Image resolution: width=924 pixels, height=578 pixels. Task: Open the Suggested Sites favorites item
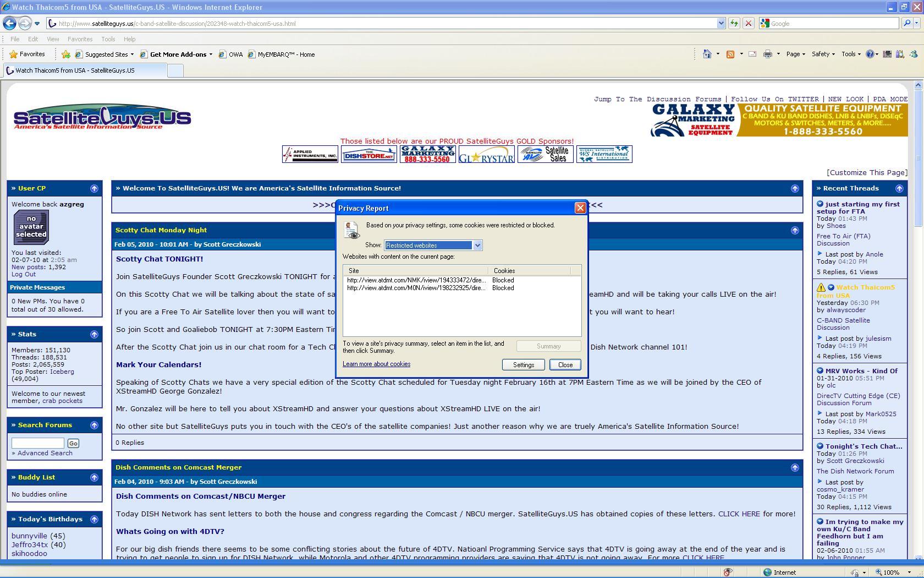[x=105, y=54]
